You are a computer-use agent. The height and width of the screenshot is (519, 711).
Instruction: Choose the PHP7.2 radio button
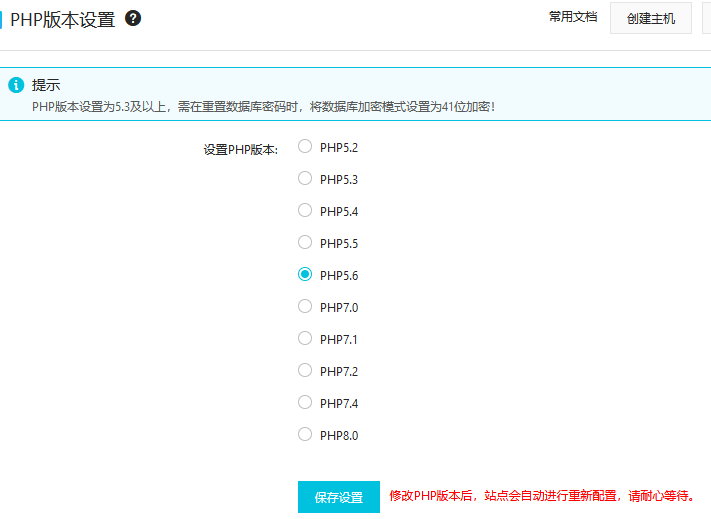tap(305, 371)
